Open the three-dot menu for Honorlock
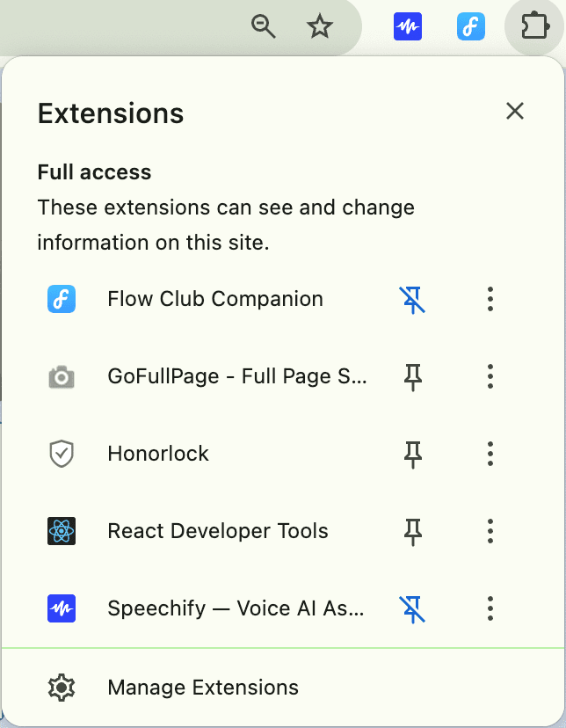This screenshot has height=728, width=566. [490, 454]
